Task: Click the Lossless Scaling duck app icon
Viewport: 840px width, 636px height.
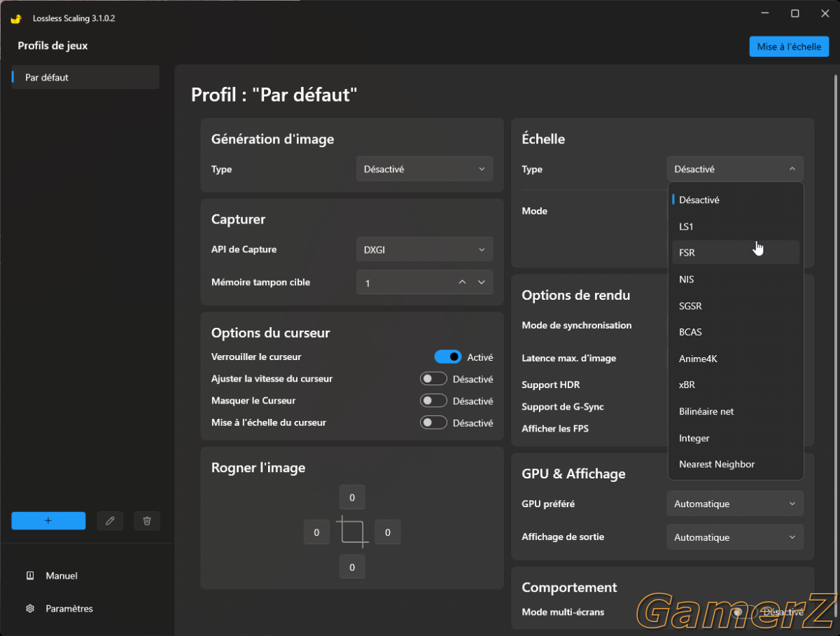Action: click(16, 18)
